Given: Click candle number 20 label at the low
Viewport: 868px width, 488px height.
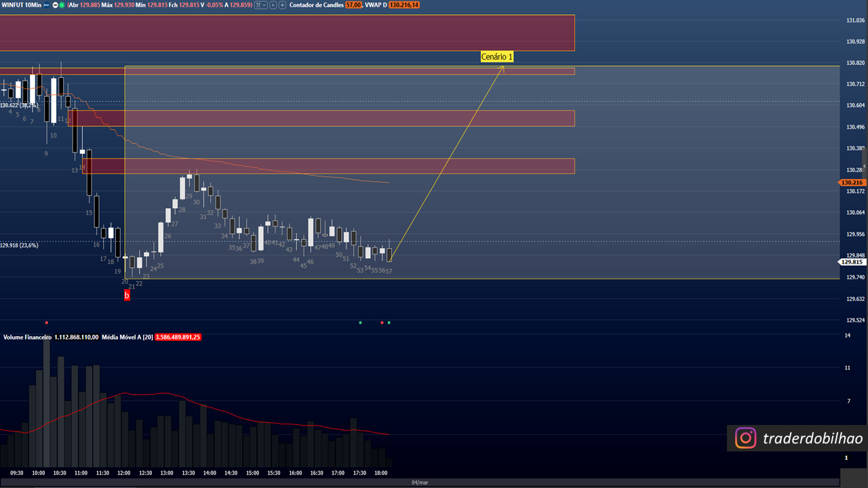Looking at the screenshot, I should [x=125, y=281].
